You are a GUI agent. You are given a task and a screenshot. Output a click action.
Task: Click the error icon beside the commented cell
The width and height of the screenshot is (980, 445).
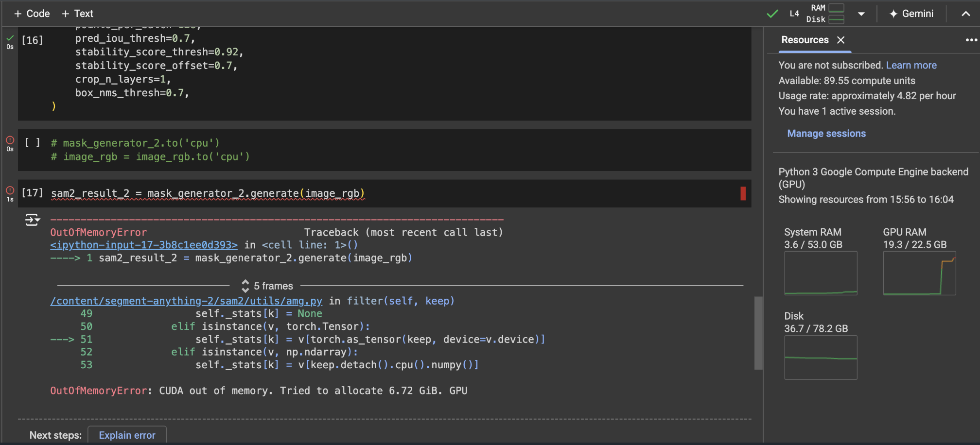(10, 140)
